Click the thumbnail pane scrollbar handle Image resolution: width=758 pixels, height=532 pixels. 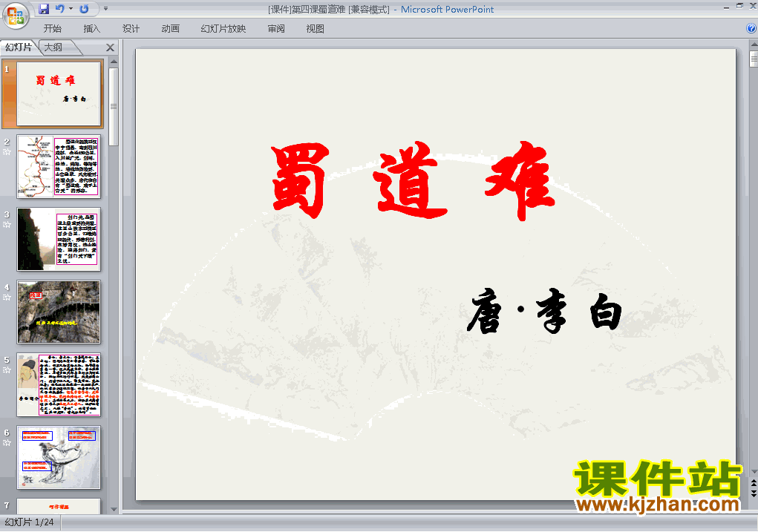pyautogui.click(x=114, y=106)
